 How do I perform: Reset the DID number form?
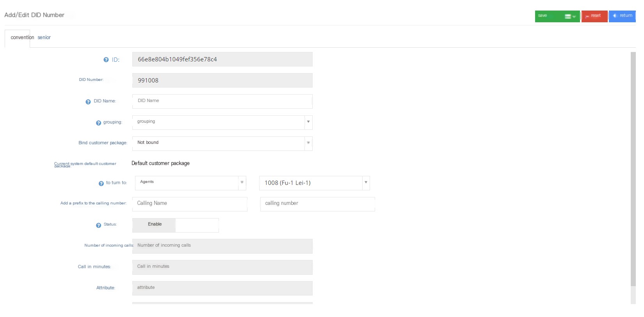[594, 16]
